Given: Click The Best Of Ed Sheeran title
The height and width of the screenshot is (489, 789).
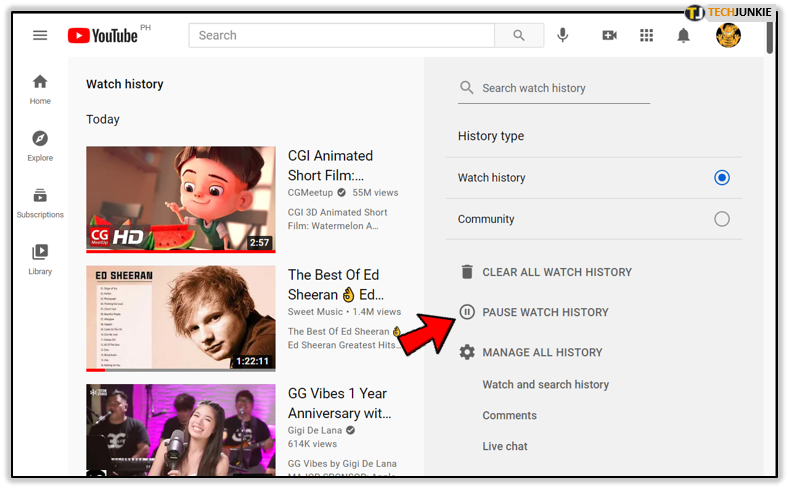Looking at the screenshot, I should 335,285.
